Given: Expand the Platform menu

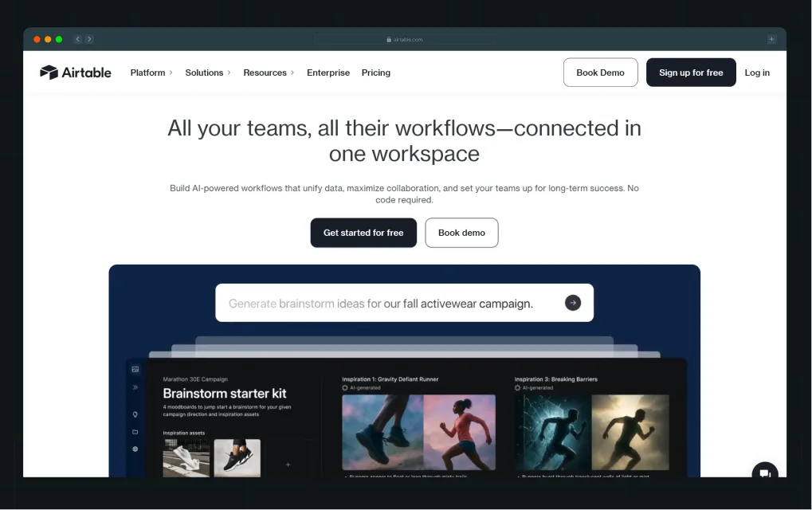Looking at the screenshot, I should pos(151,73).
